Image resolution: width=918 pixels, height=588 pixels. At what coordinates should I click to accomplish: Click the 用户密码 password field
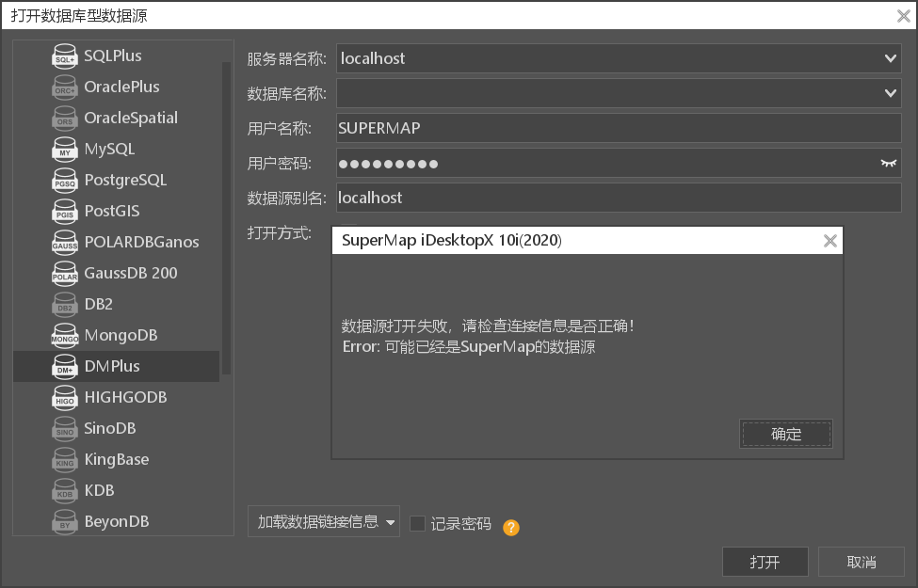pyautogui.click(x=619, y=164)
